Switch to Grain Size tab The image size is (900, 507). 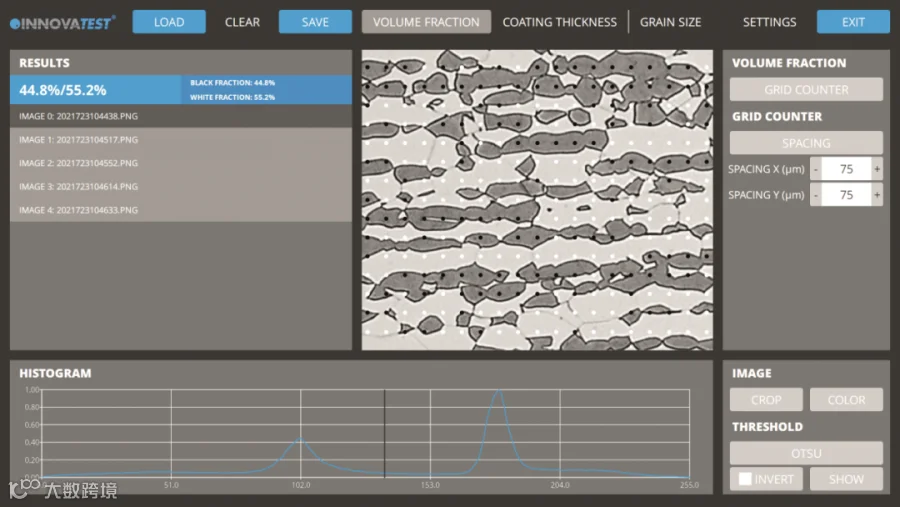click(670, 22)
